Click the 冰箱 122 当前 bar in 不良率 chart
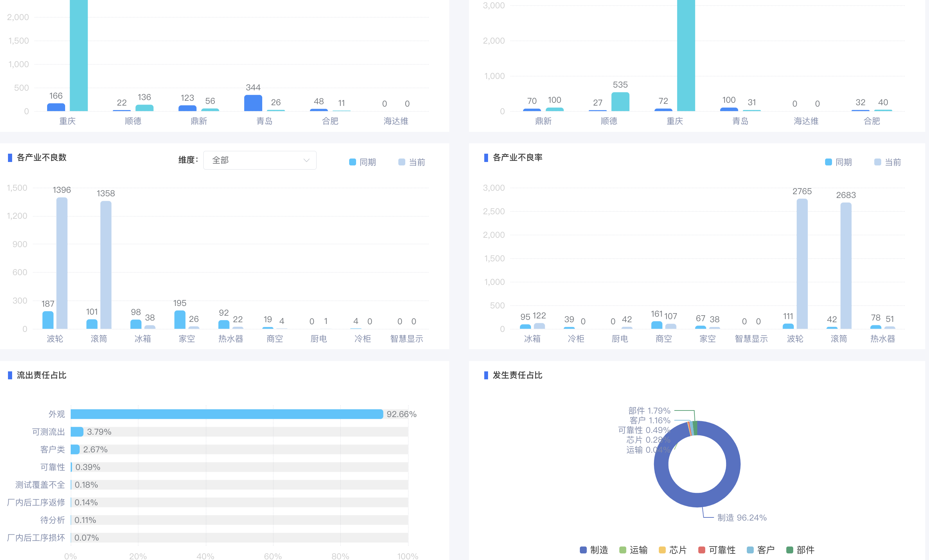This screenshot has width=929, height=560. (x=539, y=326)
